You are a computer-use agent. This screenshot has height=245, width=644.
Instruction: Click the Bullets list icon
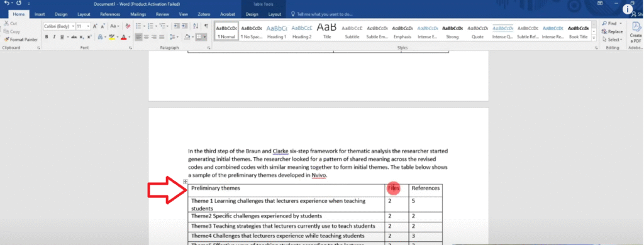[138, 26]
